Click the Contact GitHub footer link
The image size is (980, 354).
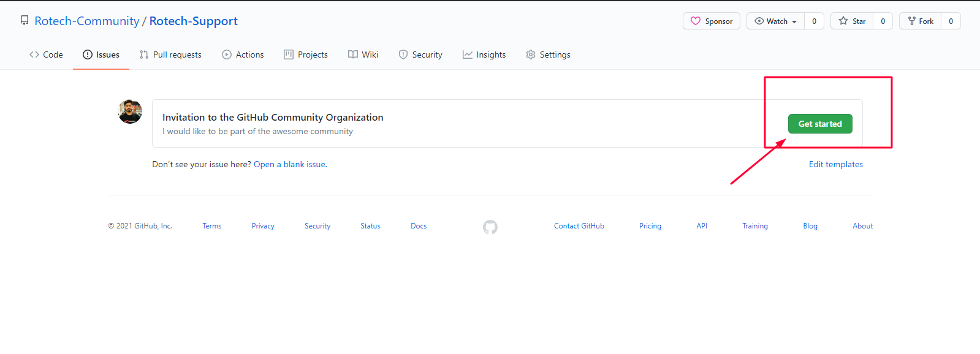[579, 226]
